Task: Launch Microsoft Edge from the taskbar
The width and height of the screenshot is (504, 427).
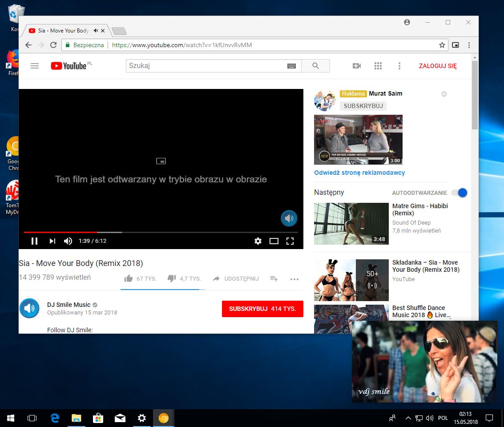Action: (55, 418)
